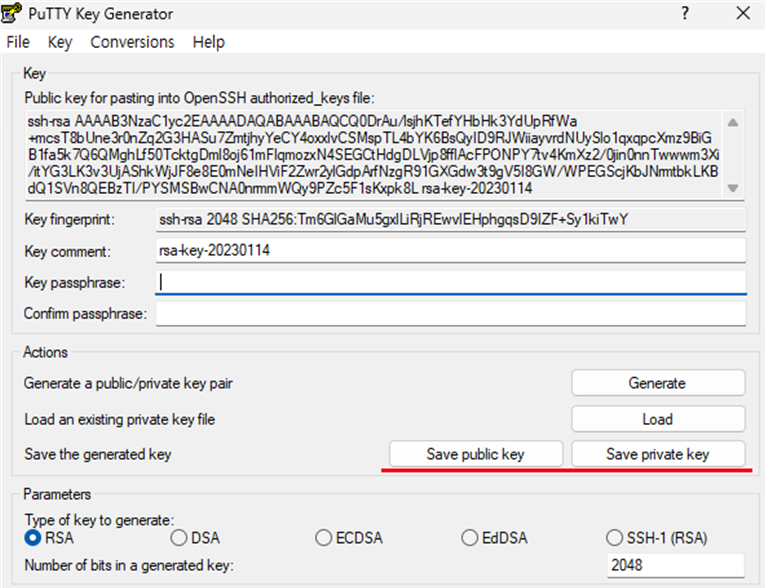Click the 'Key fingerprint:' label
Screen dimensions: 765x588
click(x=69, y=220)
